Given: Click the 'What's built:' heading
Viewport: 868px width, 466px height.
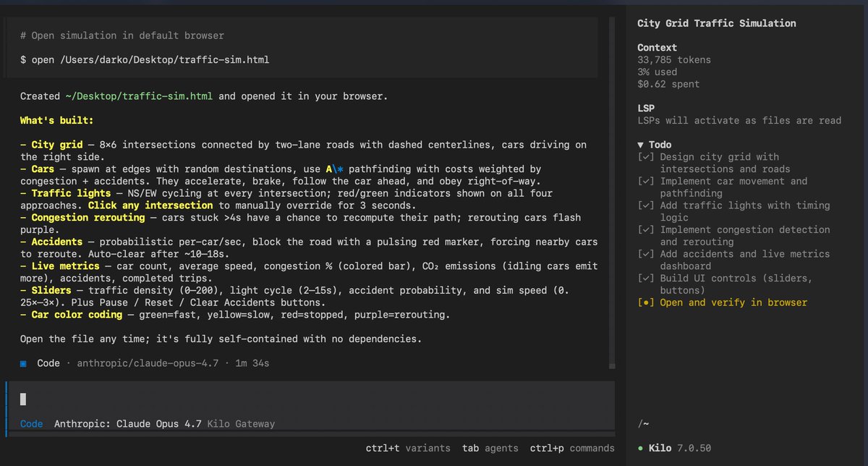Looking at the screenshot, I should [x=57, y=120].
